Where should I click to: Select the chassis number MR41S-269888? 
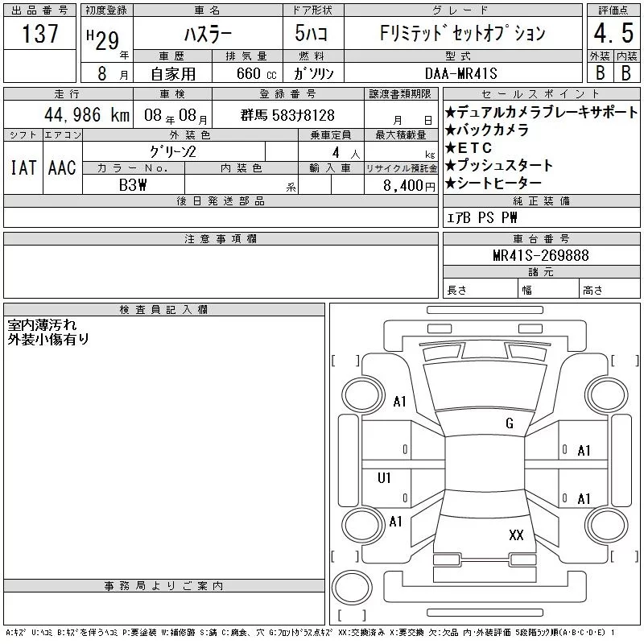click(541, 255)
